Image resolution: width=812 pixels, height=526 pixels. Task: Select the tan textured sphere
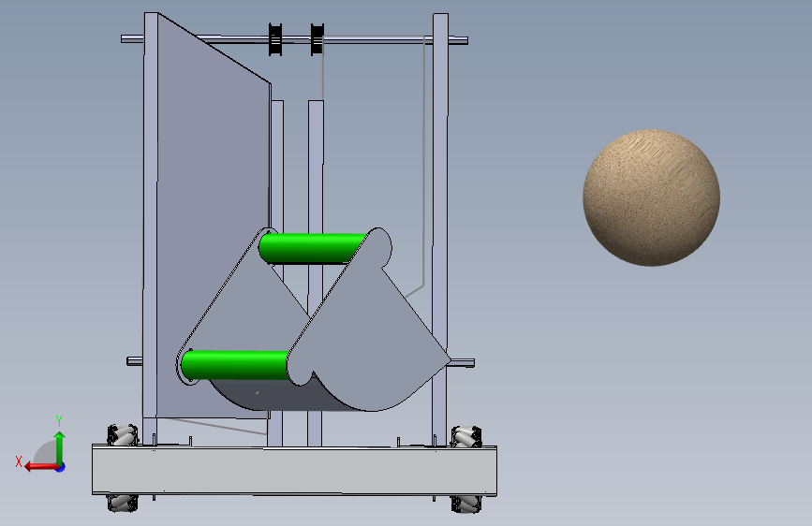click(652, 197)
